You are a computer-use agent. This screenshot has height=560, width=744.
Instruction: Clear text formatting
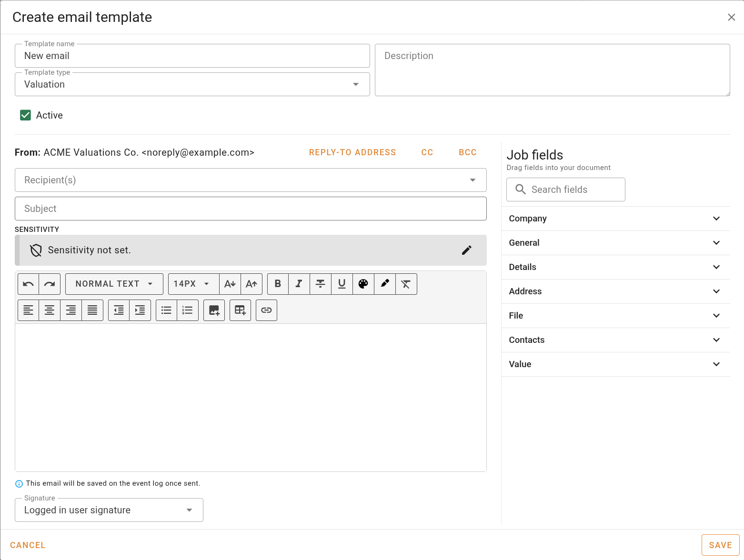coord(406,284)
